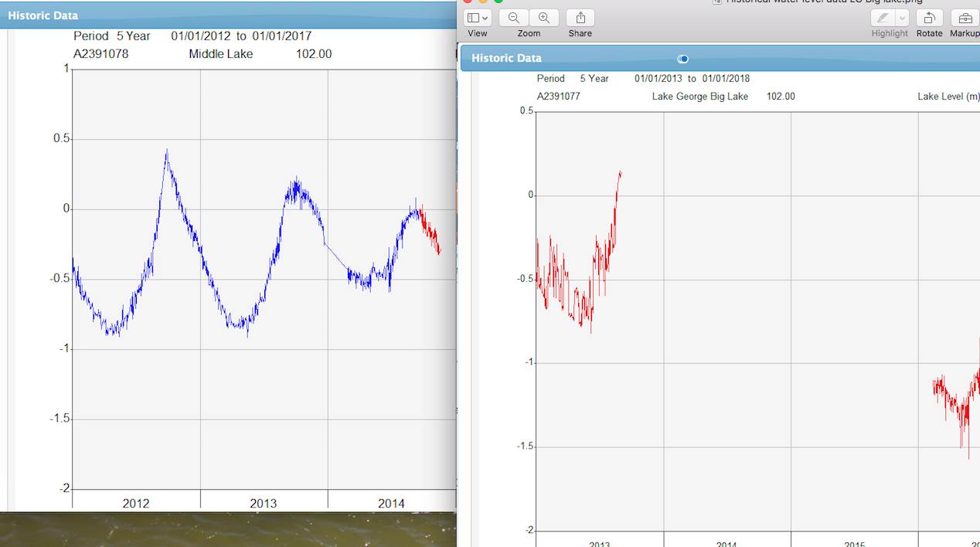Click the Zoom out magnifier icon
This screenshot has height=547, width=980.
click(516, 17)
